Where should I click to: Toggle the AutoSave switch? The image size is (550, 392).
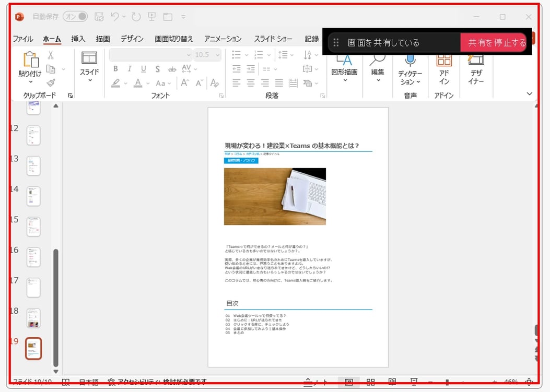pyautogui.click(x=75, y=17)
